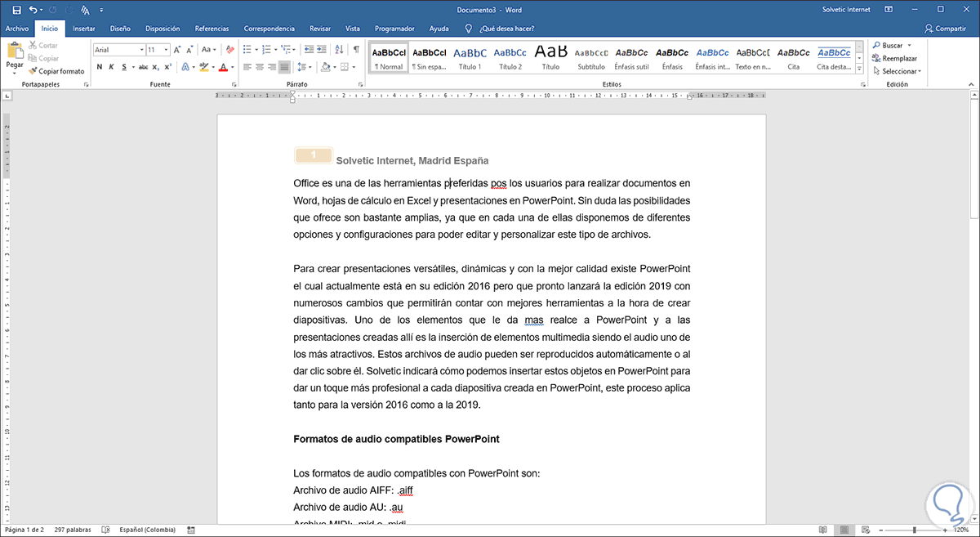Open the line spacing dropdown
Image resolution: width=980 pixels, height=537 pixels.
[304, 67]
